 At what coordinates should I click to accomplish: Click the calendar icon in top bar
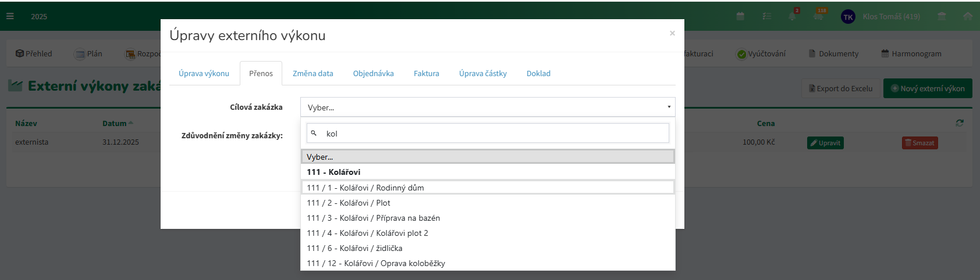pyautogui.click(x=740, y=16)
